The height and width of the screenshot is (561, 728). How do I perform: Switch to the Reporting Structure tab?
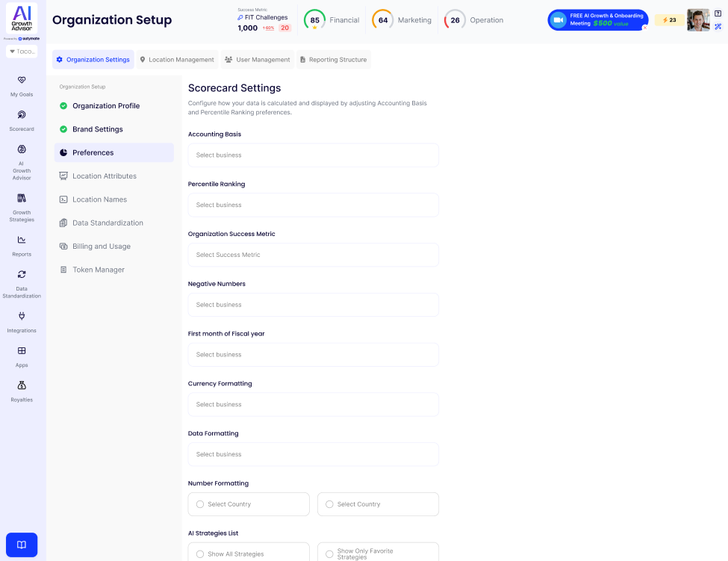pos(332,60)
